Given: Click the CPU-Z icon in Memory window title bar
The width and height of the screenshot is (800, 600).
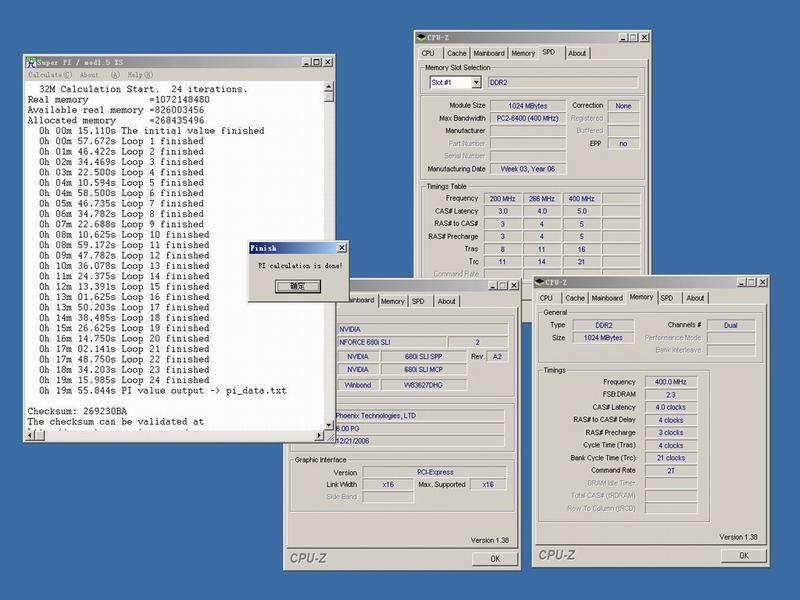Looking at the screenshot, I should [539, 282].
